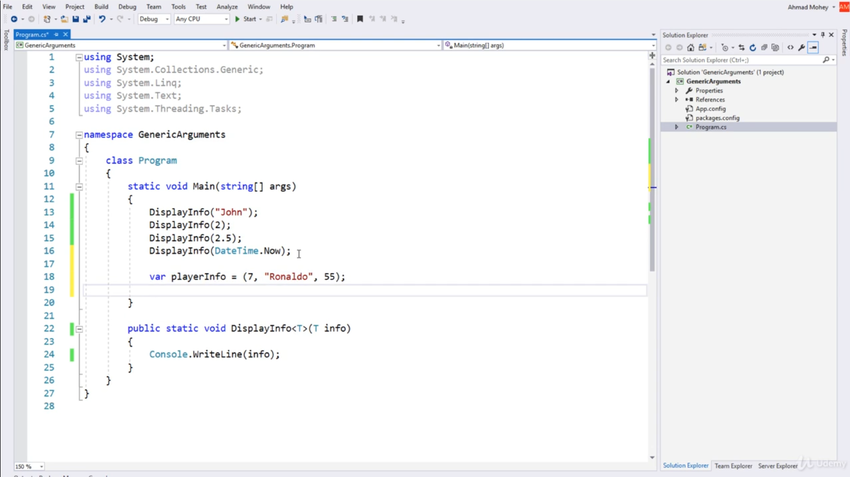This screenshot has width=850, height=477.
Task: Collapse the DisplayInfo method block
Action: [79, 328]
